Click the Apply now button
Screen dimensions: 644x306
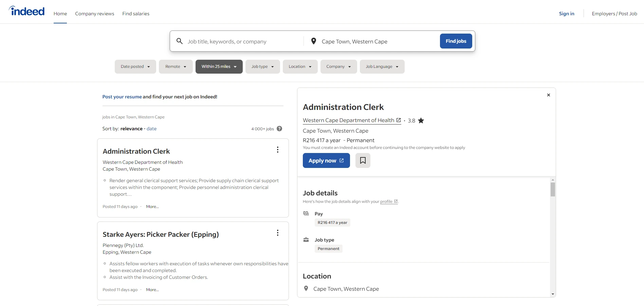326,160
